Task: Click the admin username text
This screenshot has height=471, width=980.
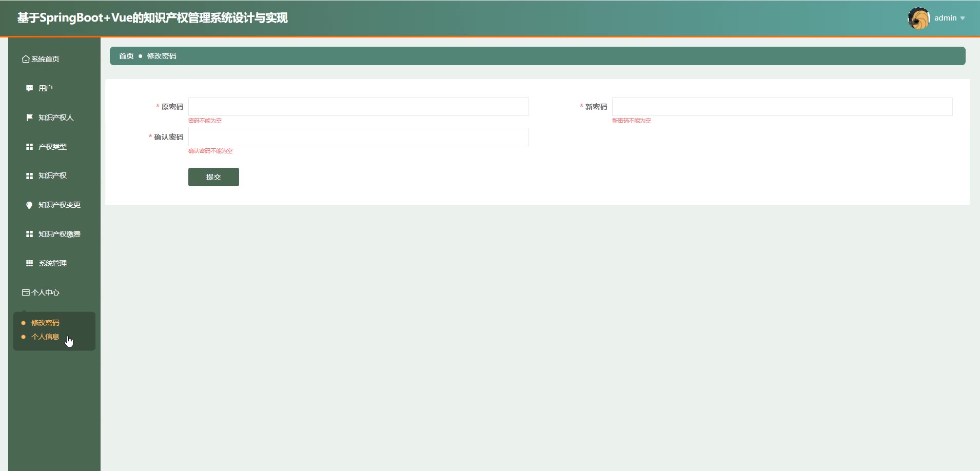Action: click(x=945, y=18)
